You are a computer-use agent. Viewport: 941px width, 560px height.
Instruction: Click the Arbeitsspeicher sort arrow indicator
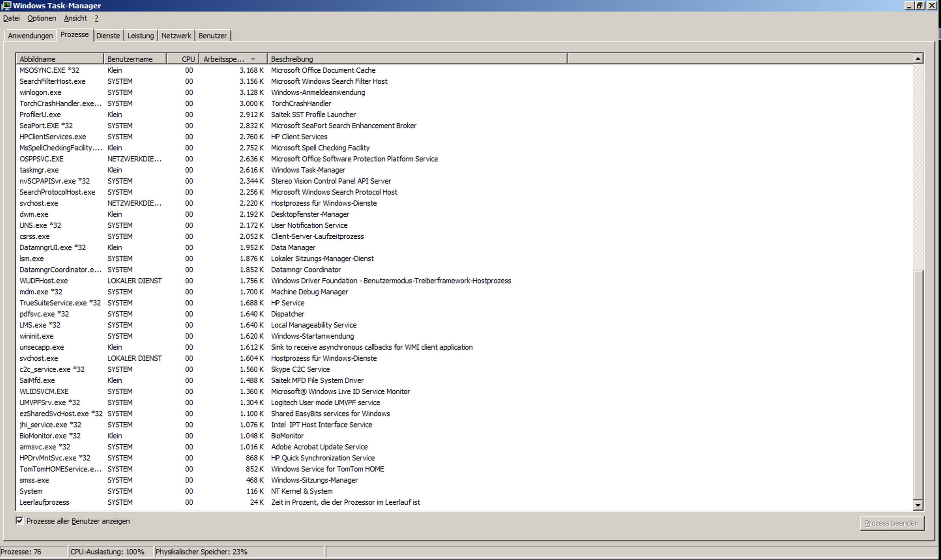point(253,59)
